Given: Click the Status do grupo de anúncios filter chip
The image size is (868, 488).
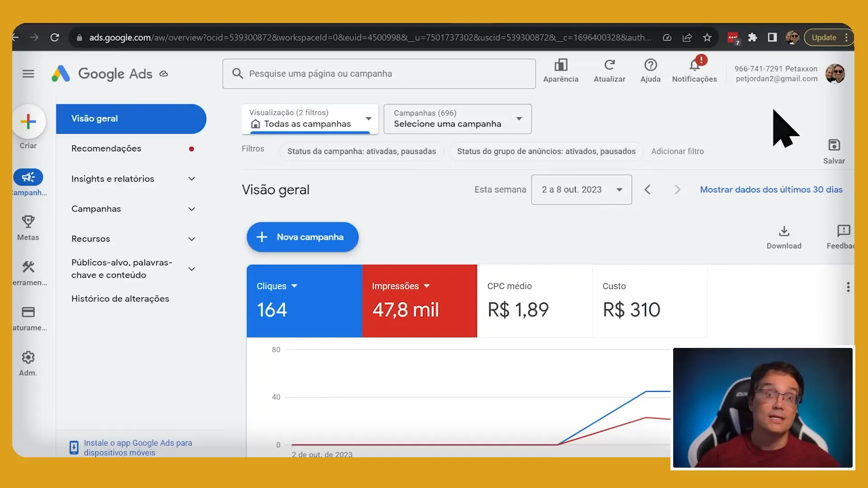Looking at the screenshot, I should click(x=546, y=151).
